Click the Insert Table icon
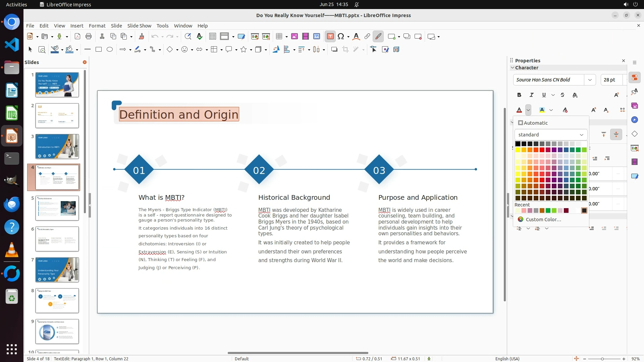Screen dimensions: 644x362 coord(279,37)
